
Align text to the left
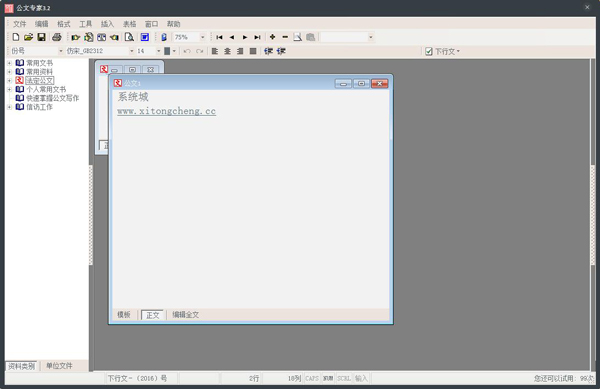215,51
